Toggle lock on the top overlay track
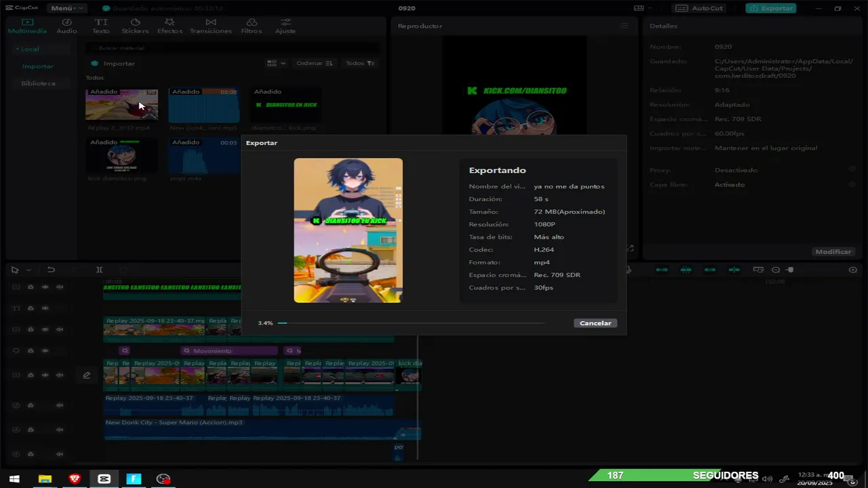The height and width of the screenshot is (488, 868). point(31,287)
